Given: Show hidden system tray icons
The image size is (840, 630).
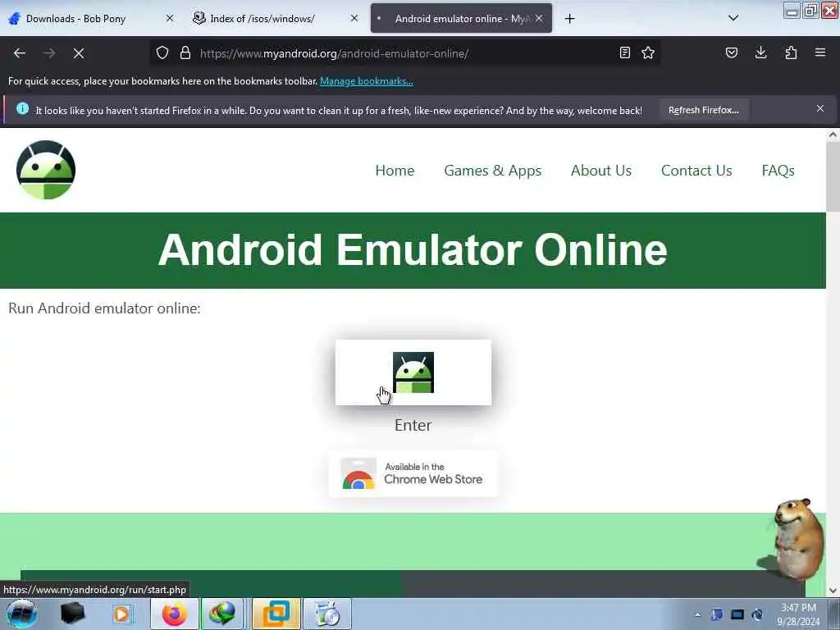Looking at the screenshot, I should click(697, 614).
